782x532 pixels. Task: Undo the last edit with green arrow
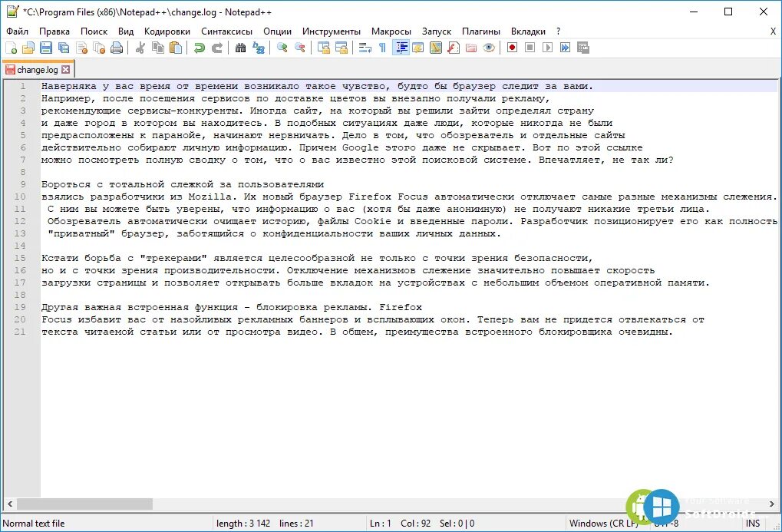point(199,48)
